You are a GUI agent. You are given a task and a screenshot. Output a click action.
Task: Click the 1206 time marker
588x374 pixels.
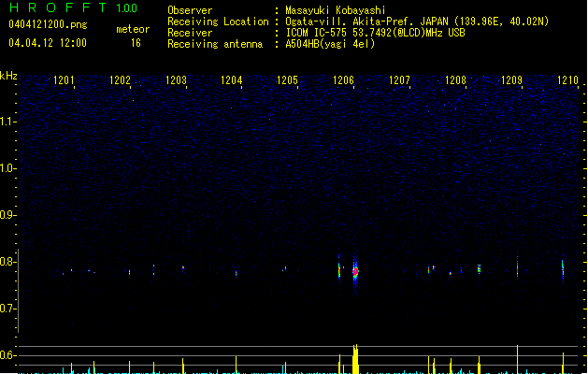343,80
